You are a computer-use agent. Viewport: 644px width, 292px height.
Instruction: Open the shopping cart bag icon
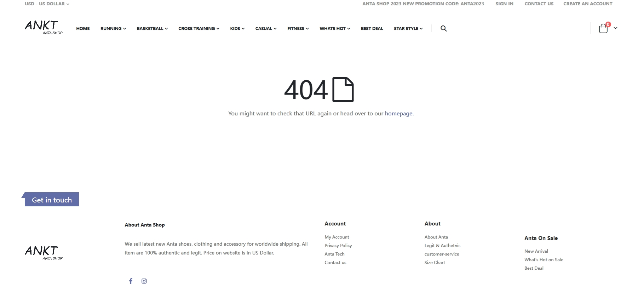coord(603,29)
